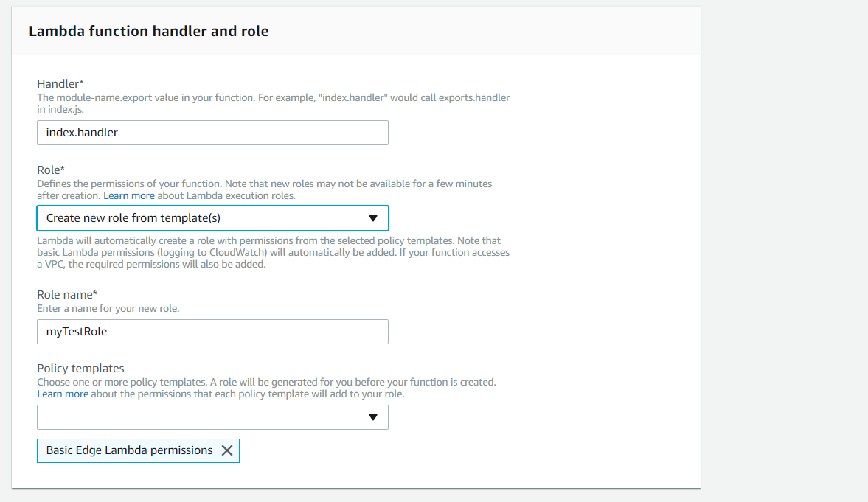This screenshot has width=868, height=502.
Task: Focus the Role name field containing myTestRole
Action: tap(212, 332)
